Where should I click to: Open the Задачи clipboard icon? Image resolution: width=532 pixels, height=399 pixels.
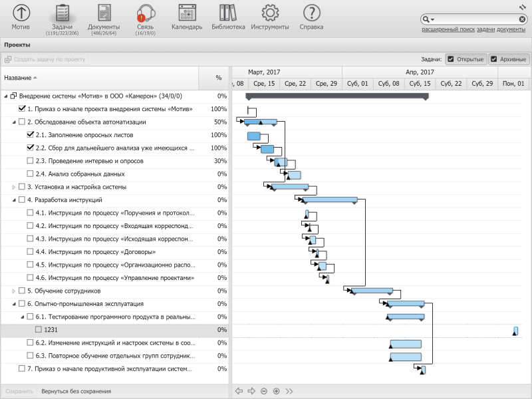(x=63, y=13)
